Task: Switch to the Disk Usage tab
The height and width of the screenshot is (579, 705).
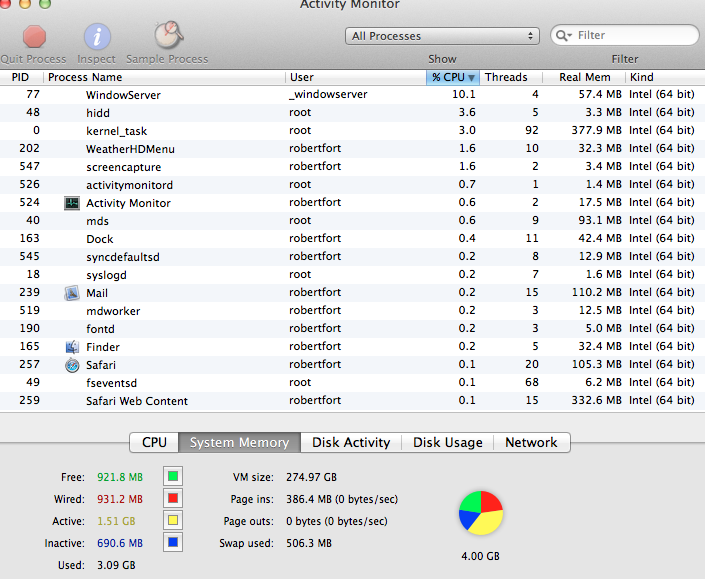Action: (x=448, y=442)
